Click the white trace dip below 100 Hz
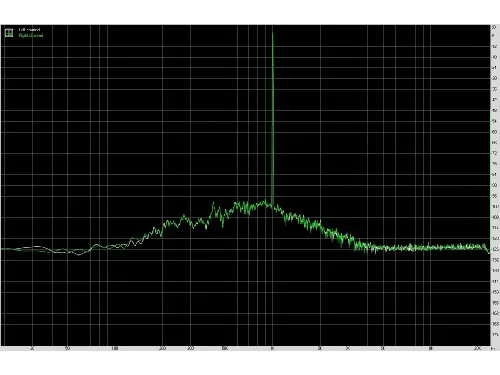Image resolution: width=500 pixels, height=375 pixels. point(79,255)
